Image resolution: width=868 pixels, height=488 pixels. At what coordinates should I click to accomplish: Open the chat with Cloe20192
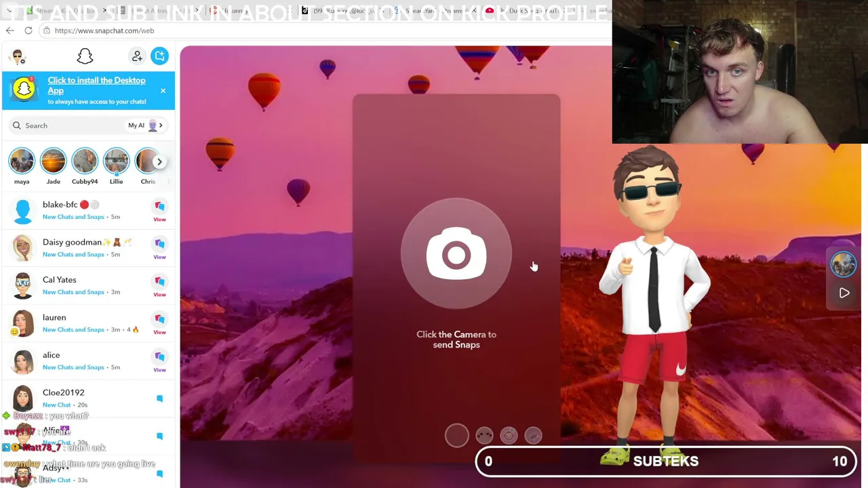coord(88,398)
